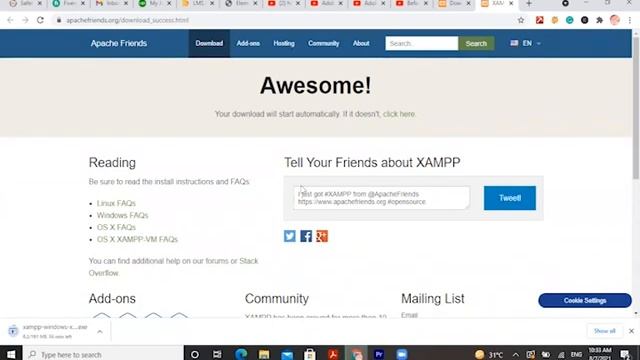Open the Windows FAQs link
Viewport: 640px width, 360px height.
[x=122, y=215]
